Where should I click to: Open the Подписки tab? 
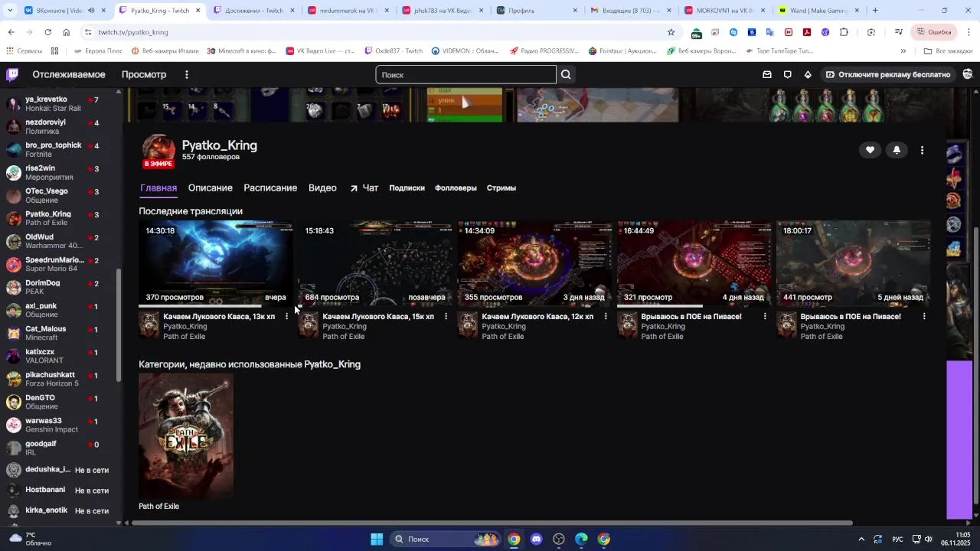[x=407, y=187]
